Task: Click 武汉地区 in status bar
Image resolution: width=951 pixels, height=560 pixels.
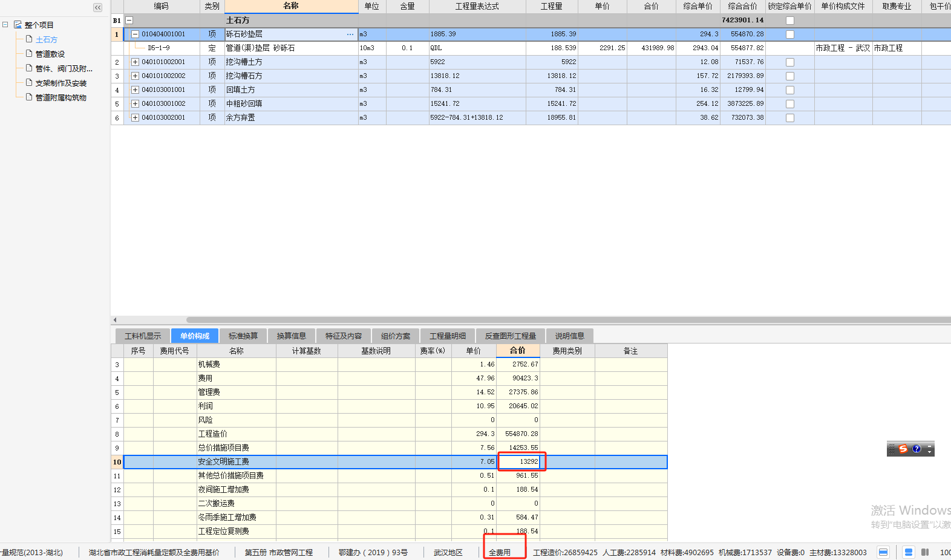Action: point(448,553)
